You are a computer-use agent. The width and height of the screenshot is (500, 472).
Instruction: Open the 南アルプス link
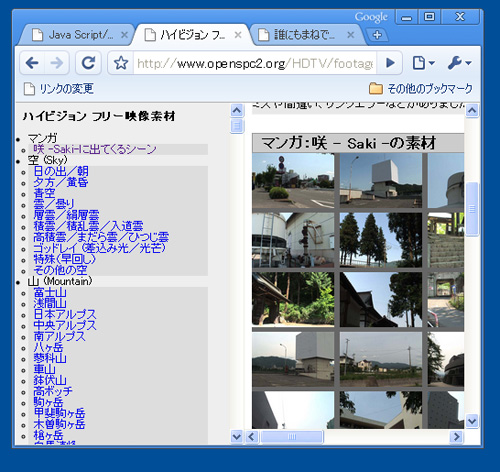point(59,337)
